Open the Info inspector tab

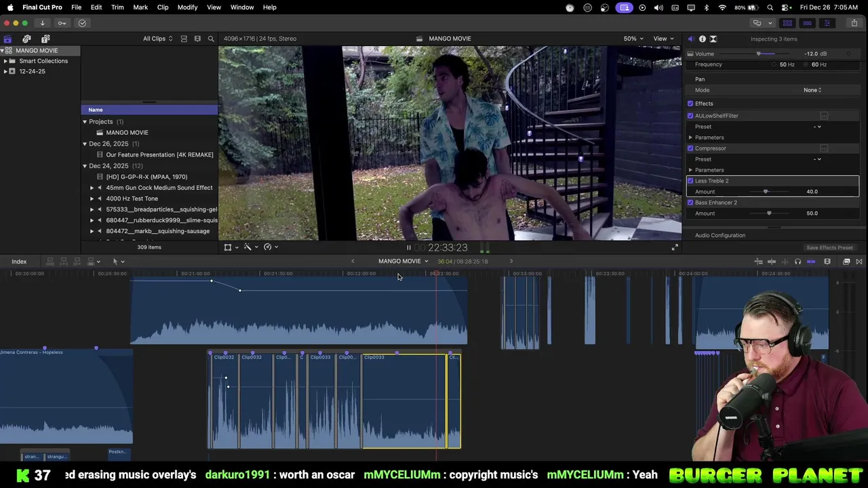pos(702,39)
